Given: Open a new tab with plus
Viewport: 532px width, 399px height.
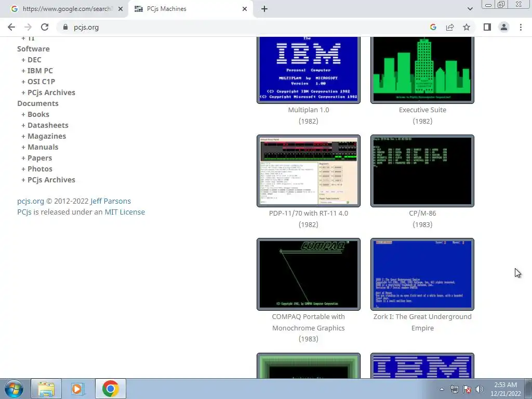Looking at the screenshot, I should (x=264, y=9).
